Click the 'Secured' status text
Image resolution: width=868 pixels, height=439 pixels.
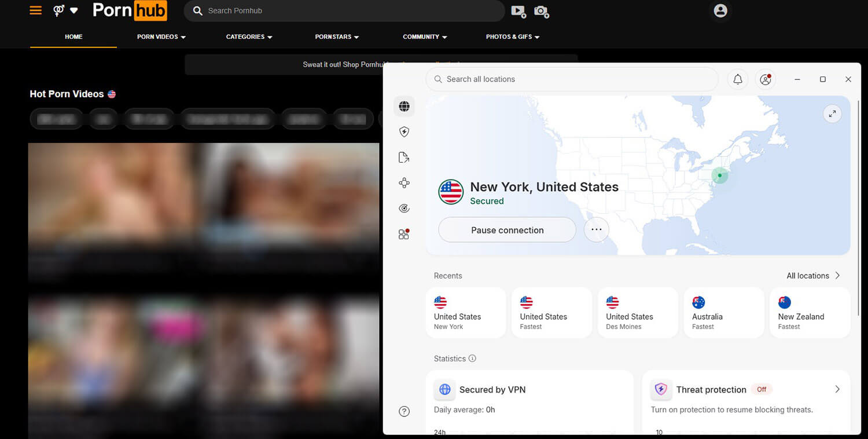click(x=487, y=201)
